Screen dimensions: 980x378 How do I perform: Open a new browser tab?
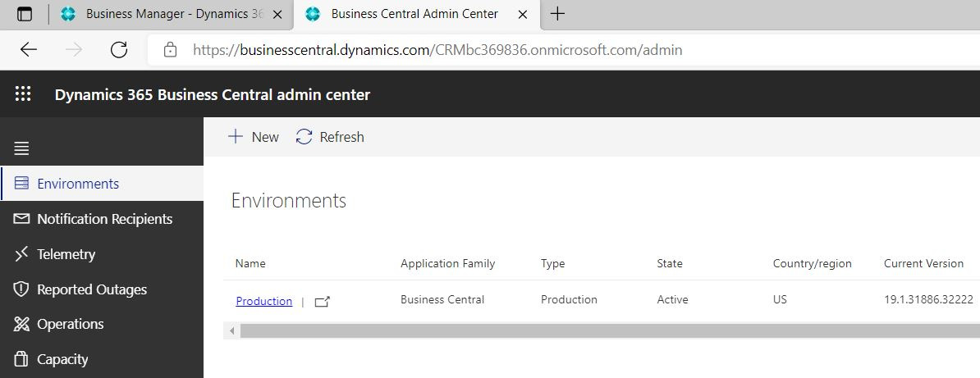click(x=557, y=14)
